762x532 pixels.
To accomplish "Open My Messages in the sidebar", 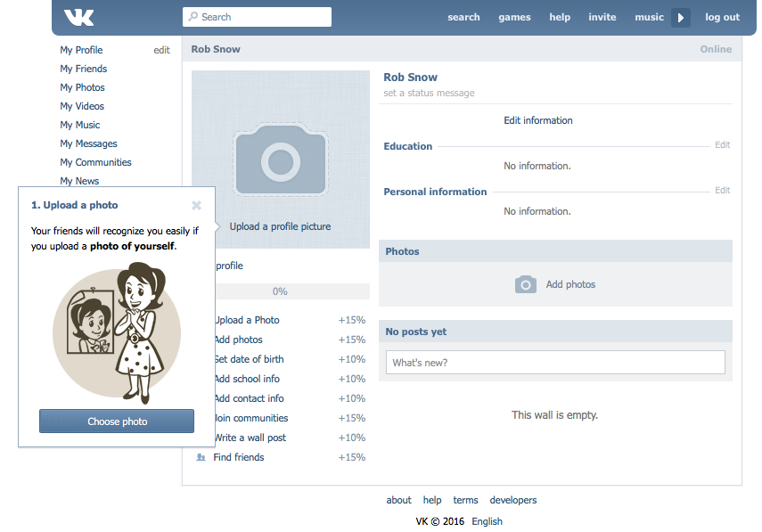I will [88, 143].
